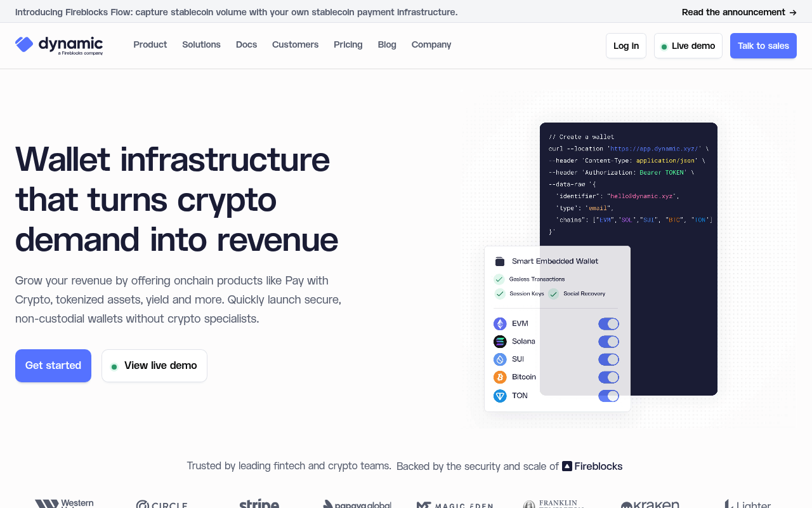Click the SUI chain icon
The height and width of the screenshot is (508, 812).
point(500,359)
